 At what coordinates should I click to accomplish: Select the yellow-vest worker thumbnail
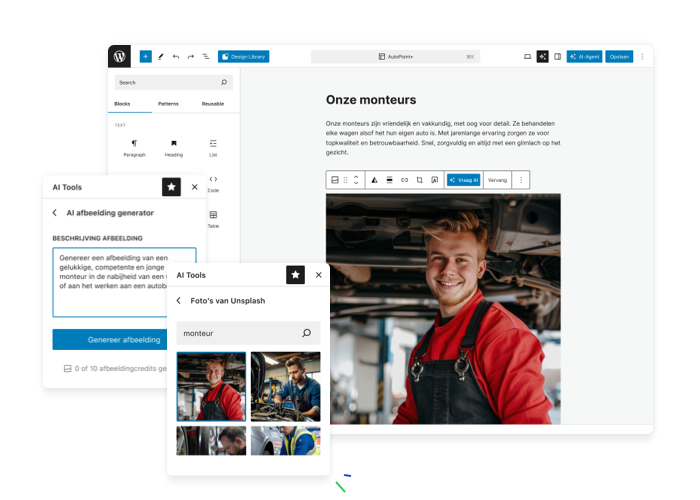coord(286,441)
